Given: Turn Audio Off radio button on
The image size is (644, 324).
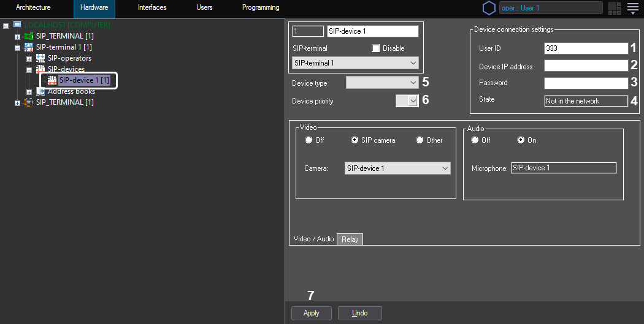Looking at the screenshot, I should [x=474, y=140].
